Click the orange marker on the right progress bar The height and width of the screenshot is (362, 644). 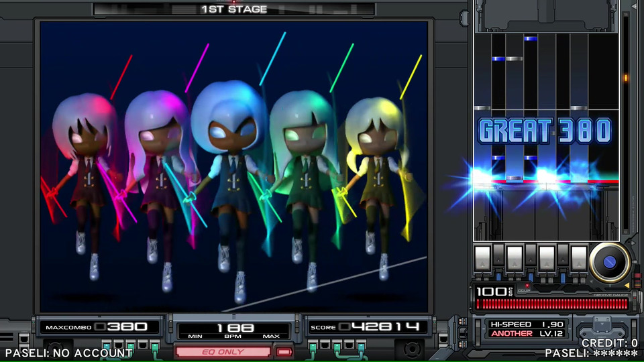point(626,78)
